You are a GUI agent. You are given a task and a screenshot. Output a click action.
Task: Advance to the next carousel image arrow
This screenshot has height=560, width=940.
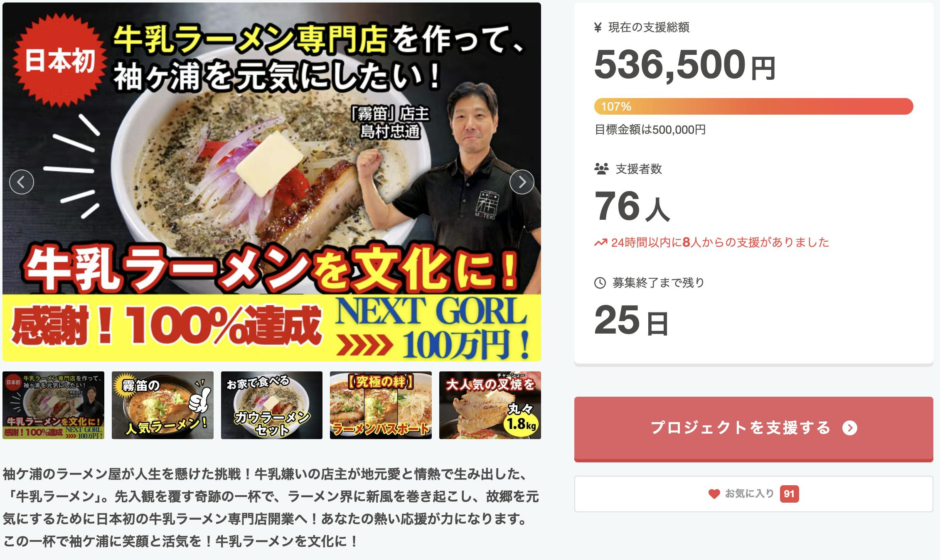click(x=522, y=182)
